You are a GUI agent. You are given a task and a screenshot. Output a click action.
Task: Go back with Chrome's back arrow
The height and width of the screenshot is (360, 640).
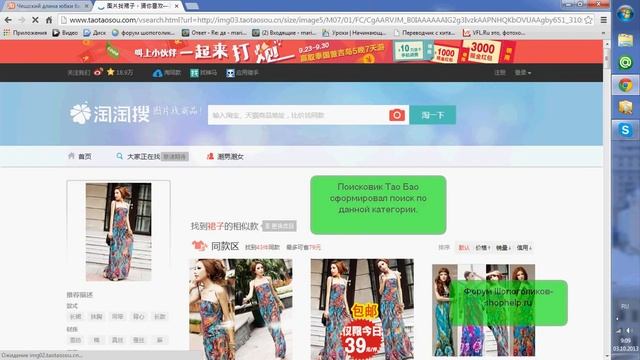click(x=8, y=20)
